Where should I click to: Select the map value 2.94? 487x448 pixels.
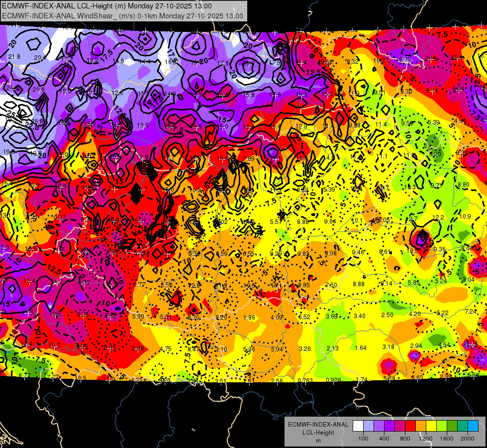pyautogui.click(x=416, y=346)
